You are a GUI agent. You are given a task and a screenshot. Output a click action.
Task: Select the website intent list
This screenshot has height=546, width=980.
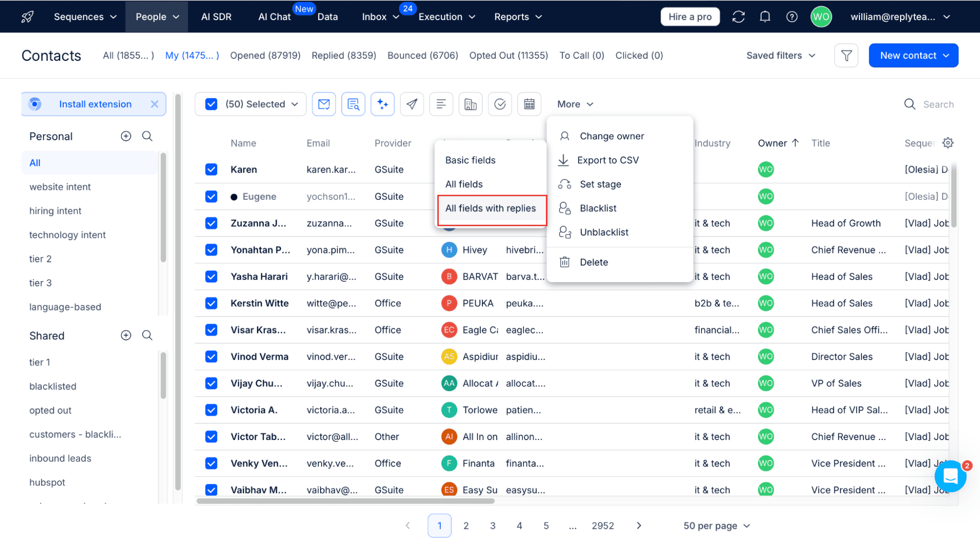60,186
